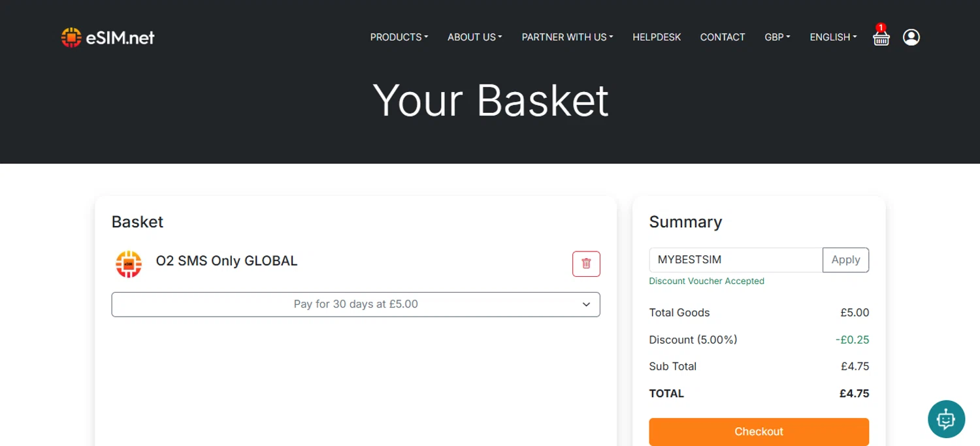Click the -£0.25 discount amount
Screen dimensions: 980x446
point(852,340)
